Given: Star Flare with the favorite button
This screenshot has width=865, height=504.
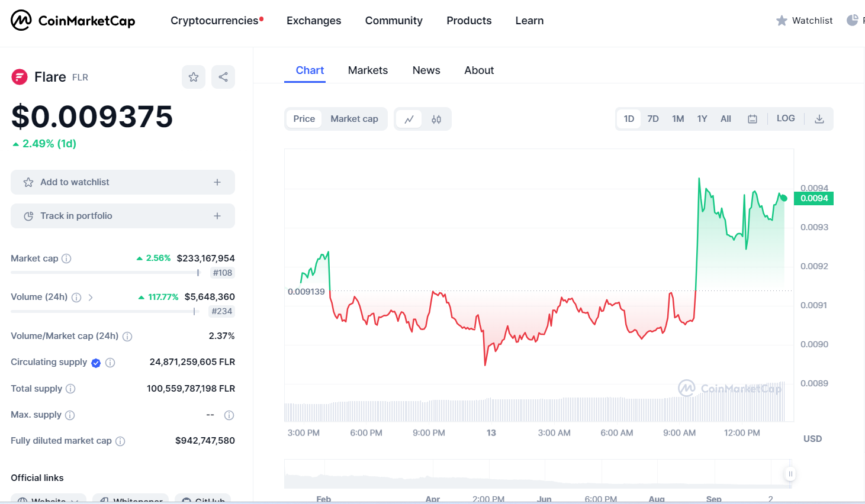Looking at the screenshot, I should click(x=194, y=77).
